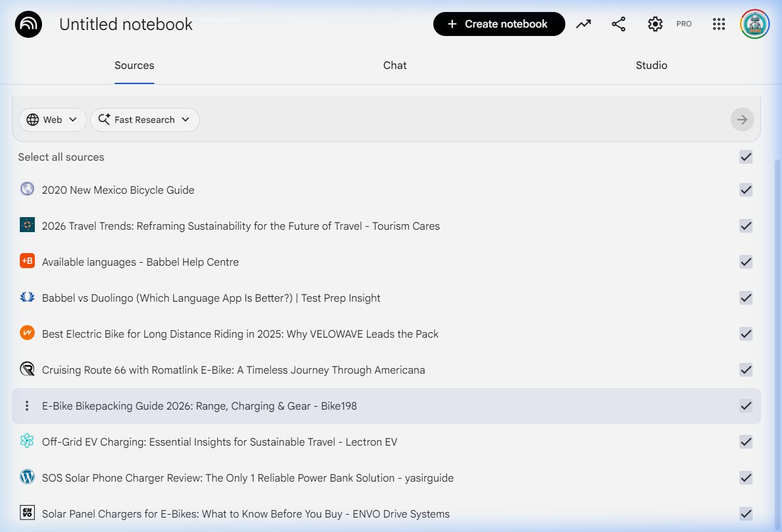Click the share notebook icon

(618, 24)
